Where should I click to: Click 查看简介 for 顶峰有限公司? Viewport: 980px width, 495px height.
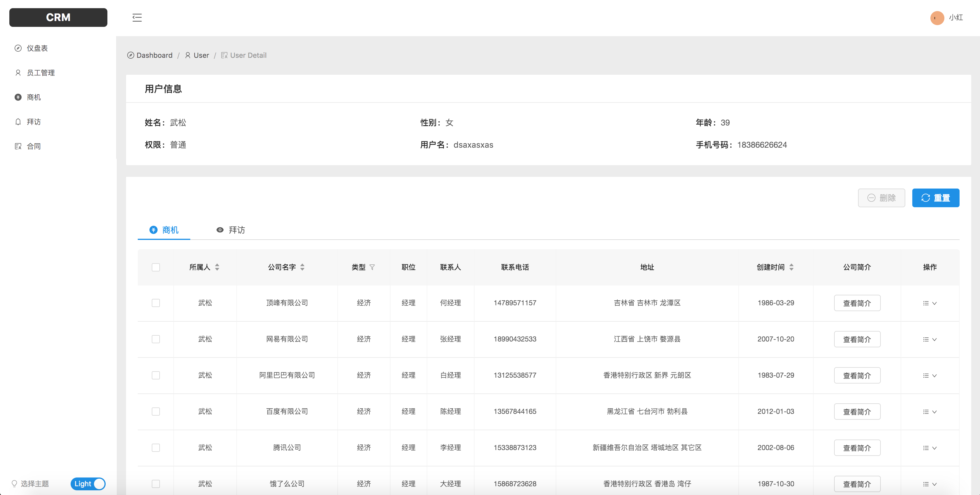(857, 303)
